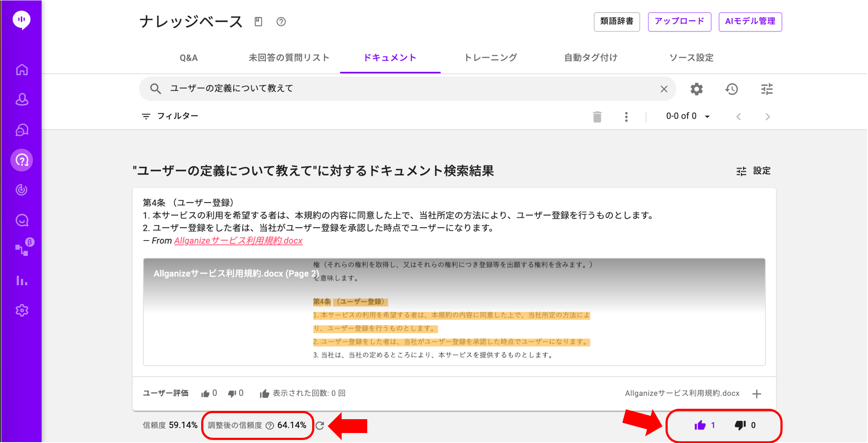Switch to the トレーニング tab
This screenshot has width=868, height=443.
coord(491,58)
